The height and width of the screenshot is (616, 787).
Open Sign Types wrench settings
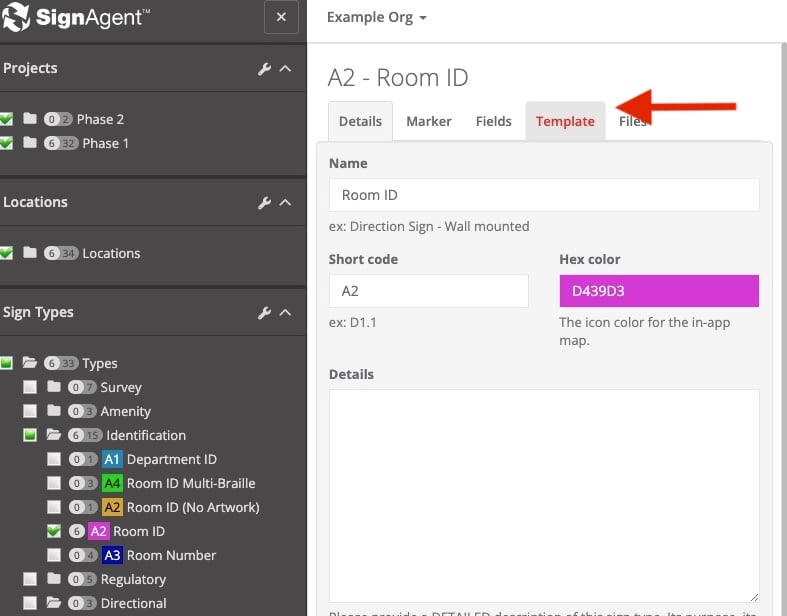(264, 313)
